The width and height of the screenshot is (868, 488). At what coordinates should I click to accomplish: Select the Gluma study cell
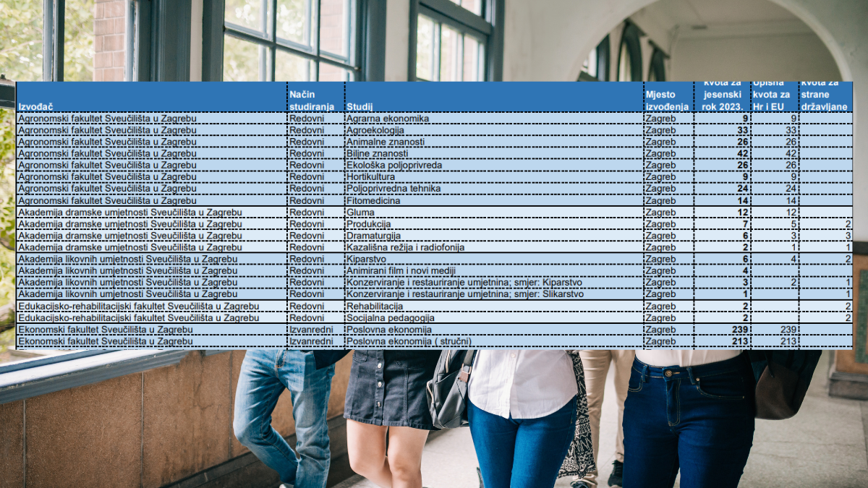(494, 213)
